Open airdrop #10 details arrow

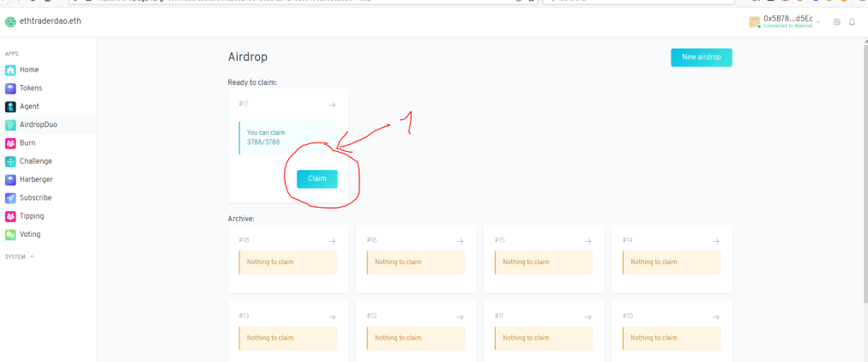point(716,317)
